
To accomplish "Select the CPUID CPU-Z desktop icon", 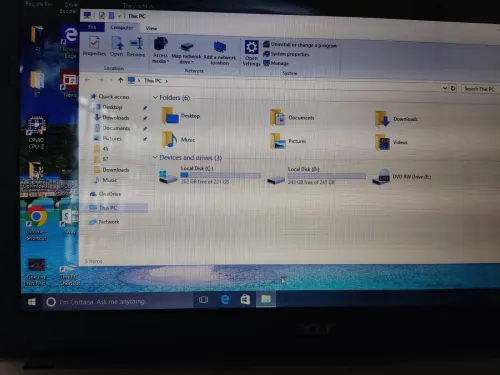I will click(36, 132).
